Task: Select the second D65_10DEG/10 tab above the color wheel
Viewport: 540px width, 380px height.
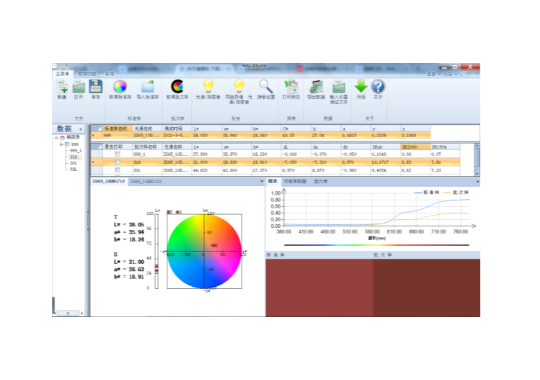Action: 146,181
